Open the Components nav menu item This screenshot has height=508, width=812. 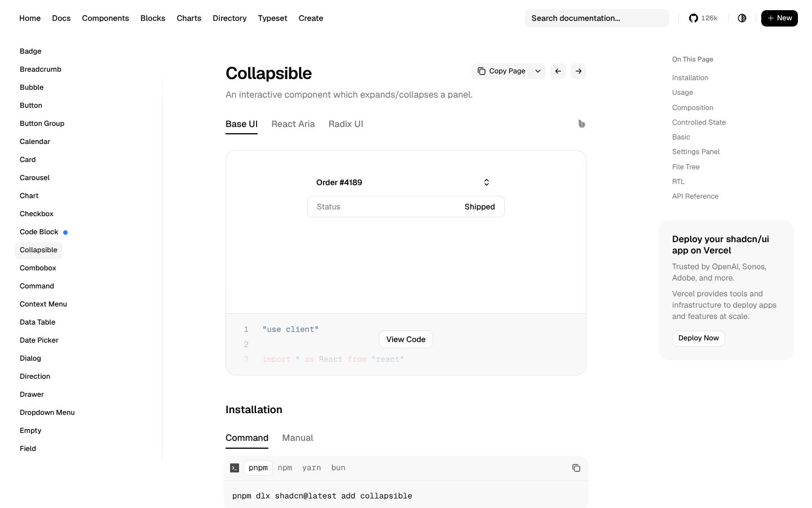click(x=105, y=18)
